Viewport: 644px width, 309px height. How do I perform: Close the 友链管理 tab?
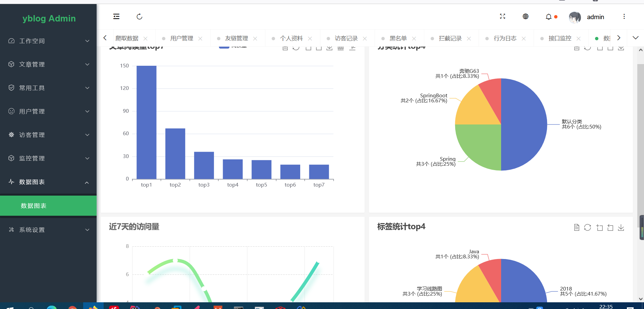pyautogui.click(x=255, y=39)
